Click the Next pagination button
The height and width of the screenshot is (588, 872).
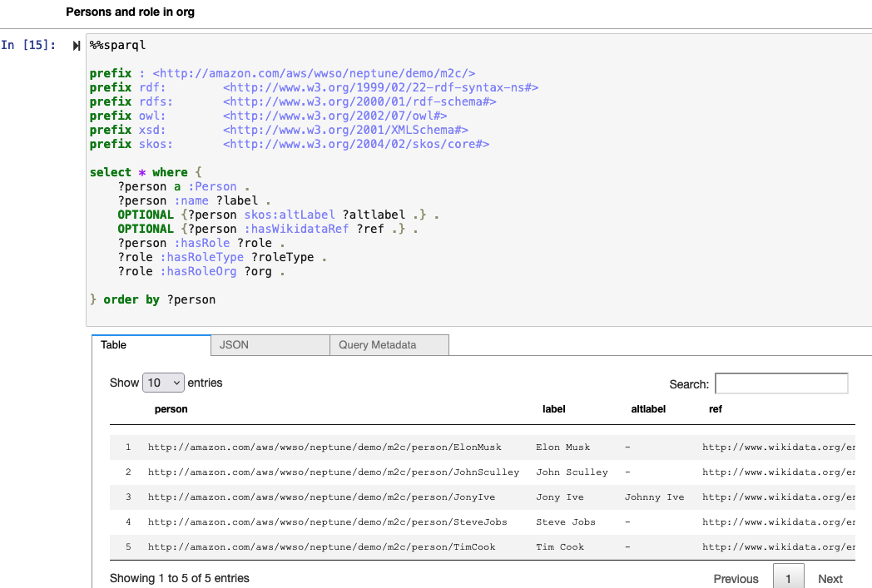click(x=830, y=579)
